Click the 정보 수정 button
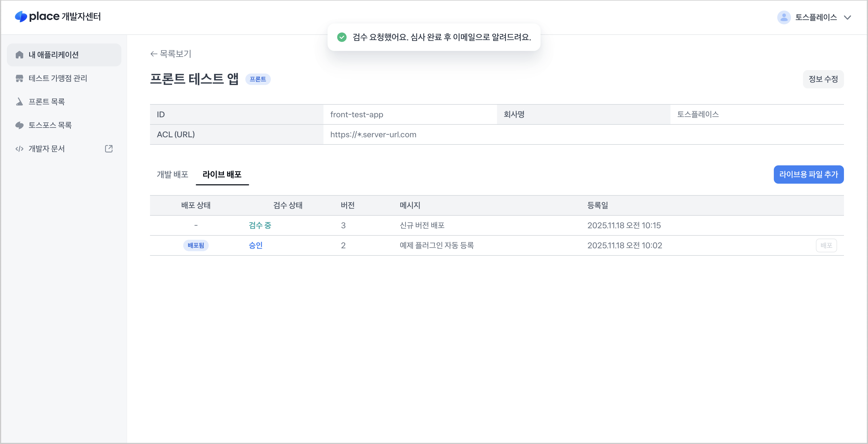This screenshot has width=868, height=444. [823, 79]
